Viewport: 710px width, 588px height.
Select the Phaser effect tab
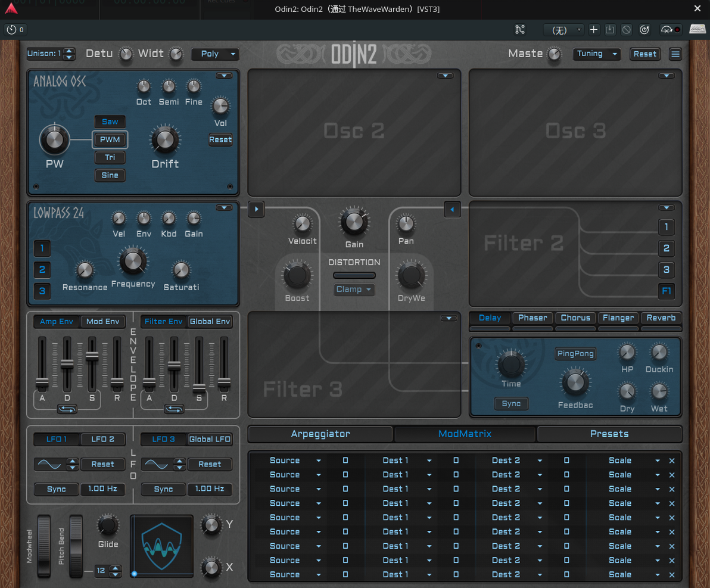532,318
